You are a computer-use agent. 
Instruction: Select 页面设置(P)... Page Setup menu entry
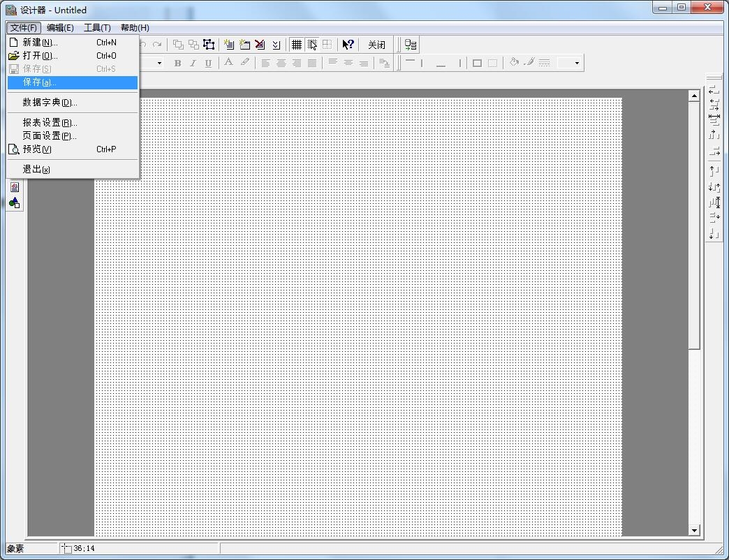(49, 135)
